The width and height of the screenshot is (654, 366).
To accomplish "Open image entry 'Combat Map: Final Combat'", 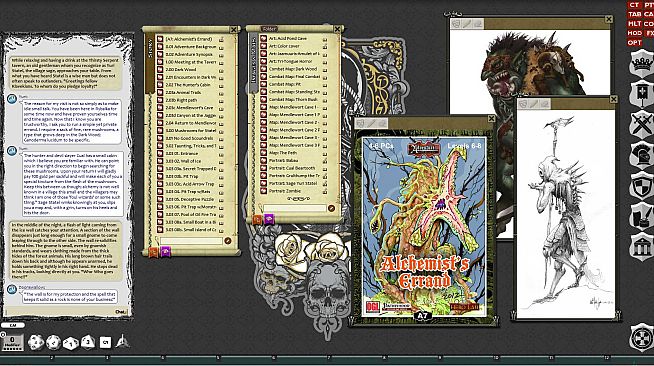I will [x=294, y=77].
